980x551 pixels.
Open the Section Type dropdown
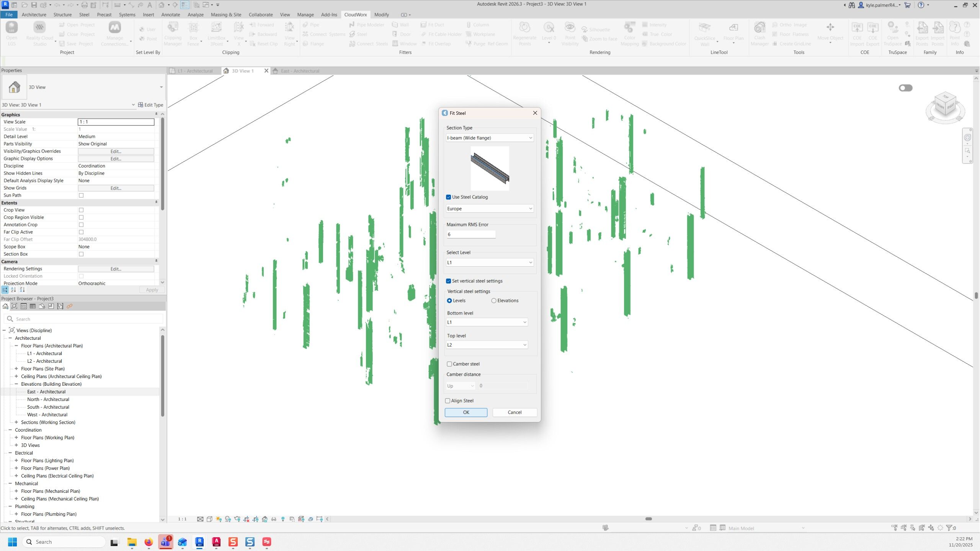(490, 138)
